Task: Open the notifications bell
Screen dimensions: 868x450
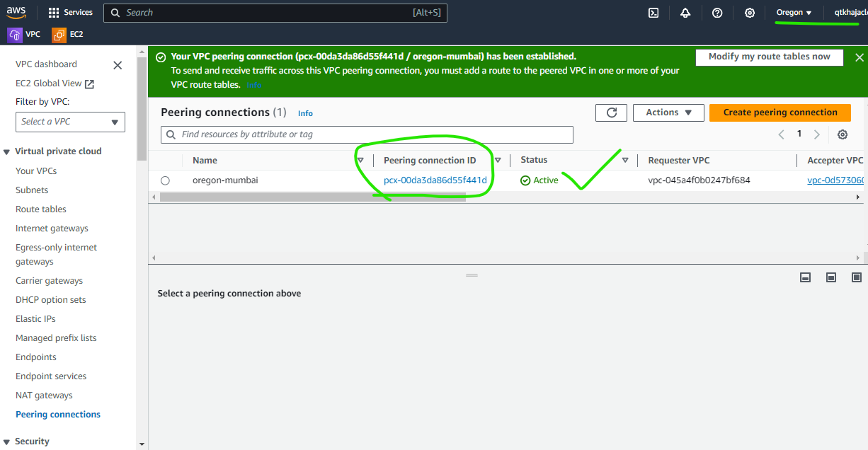Action: coord(685,13)
